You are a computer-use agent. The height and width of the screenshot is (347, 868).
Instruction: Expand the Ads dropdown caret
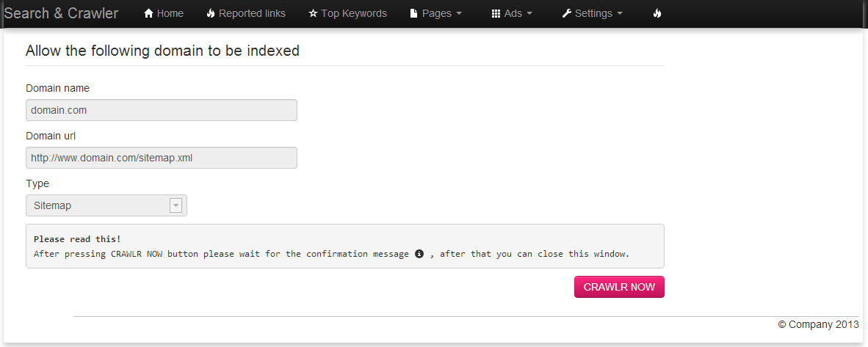click(529, 14)
